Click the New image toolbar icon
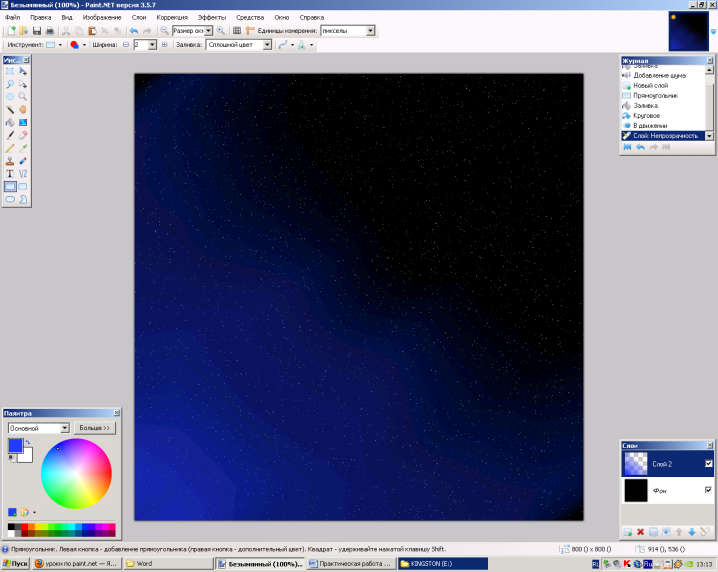Image resolution: width=718 pixels, height=572 pixels. point(11,31)
